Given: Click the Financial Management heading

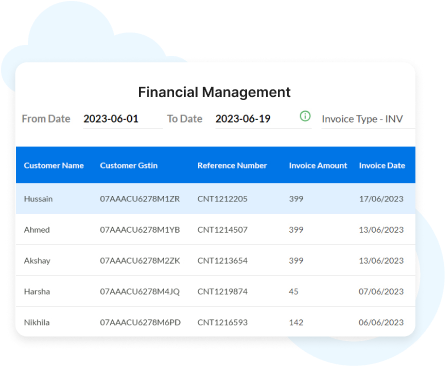Looking at the screenshot, I should coord(214,92).
